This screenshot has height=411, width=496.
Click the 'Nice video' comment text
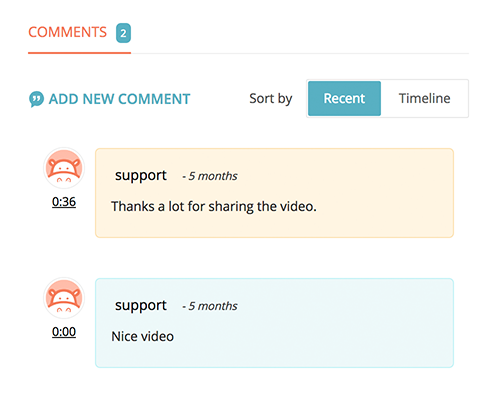(143, 336)
